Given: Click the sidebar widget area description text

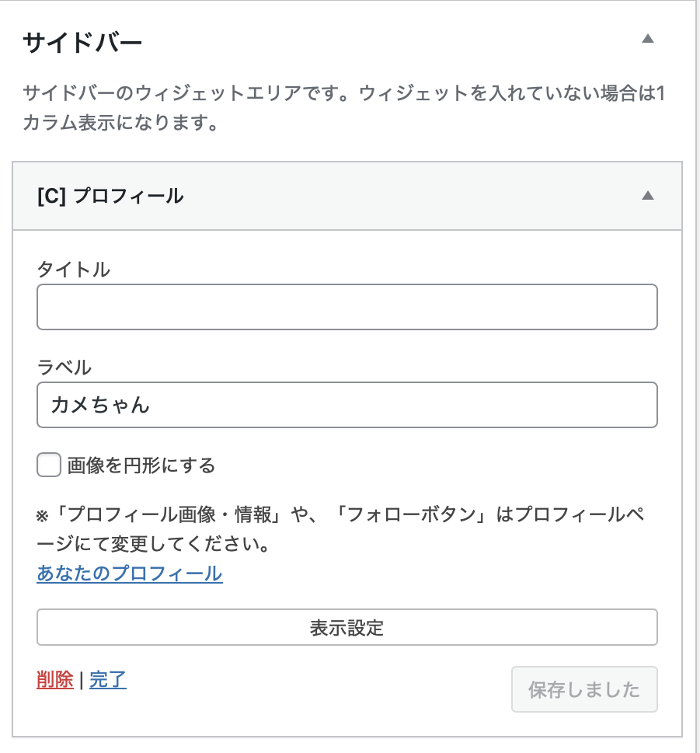Looking at the screenshot, I should 342,109.
